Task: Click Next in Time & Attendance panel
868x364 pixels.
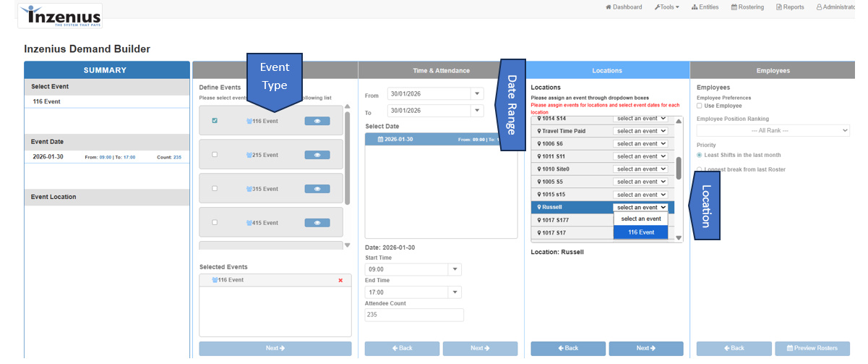Action: pyautogui.click(x=480, y=348)
